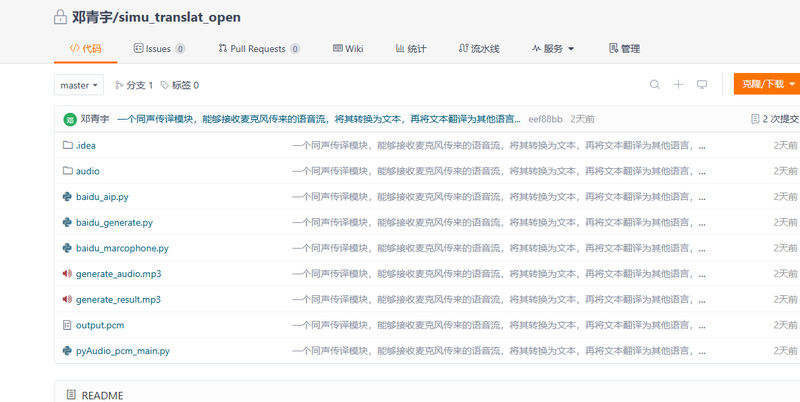Click the commit message in baidu_aip.py row
Viewport: 800px width, 402px height.
click(x=499, y=196)
